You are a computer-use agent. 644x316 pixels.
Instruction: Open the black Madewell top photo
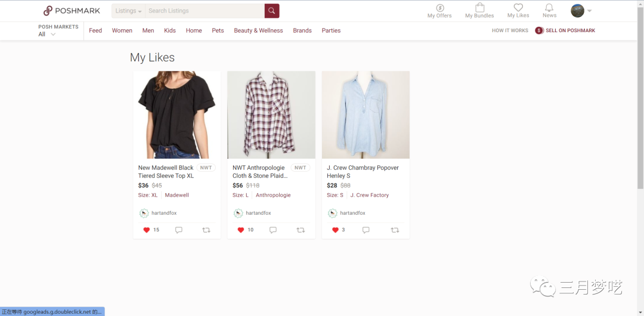click(177, 114)
